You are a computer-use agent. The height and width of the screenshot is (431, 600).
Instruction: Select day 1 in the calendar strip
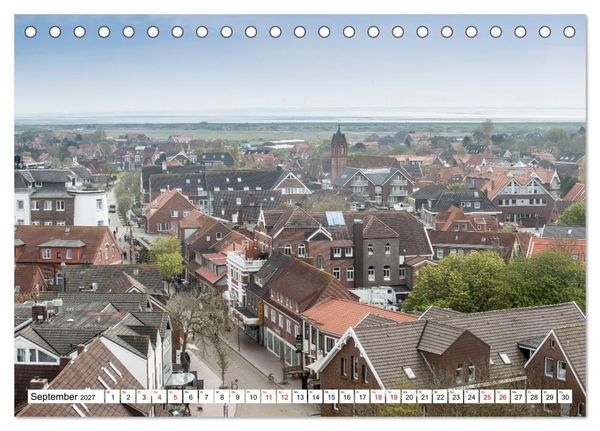[x=112, y=397]
